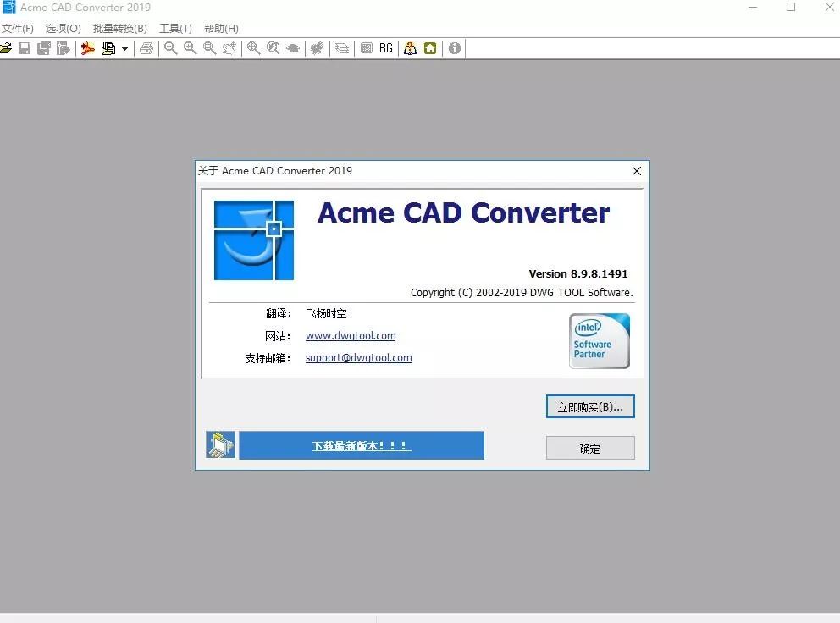Screen dimensions: 840x623
Task: Toggle the grid display icon
Action: coord(365,48)
